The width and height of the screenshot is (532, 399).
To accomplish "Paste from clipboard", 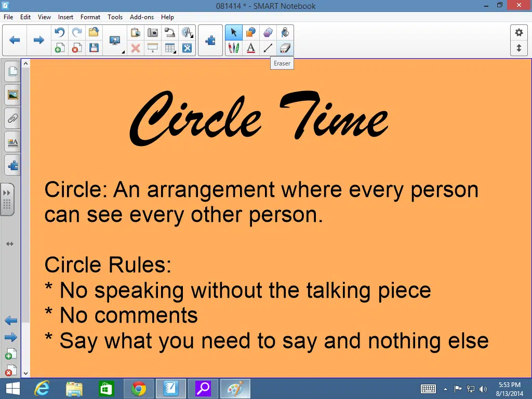I will point(136,33).
